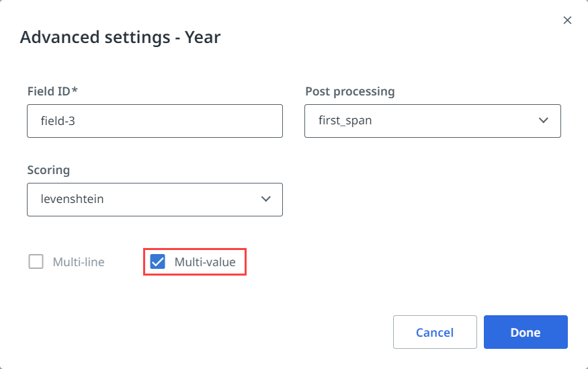Select the first_span value in Post processing
Screen dimensions: 588x369
[x=345, y=121]
